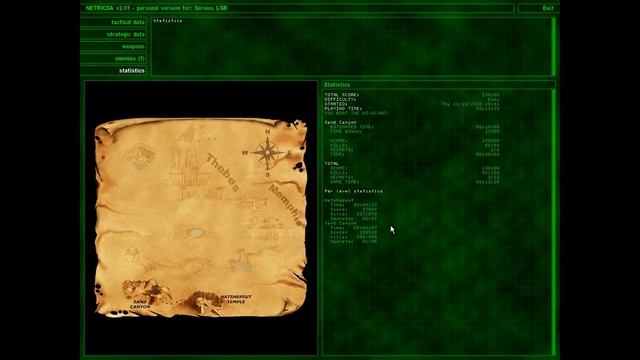Click the TOTAL SCORE line
Viewport: 640px width, 360px height.
click(x=412, y=95)
